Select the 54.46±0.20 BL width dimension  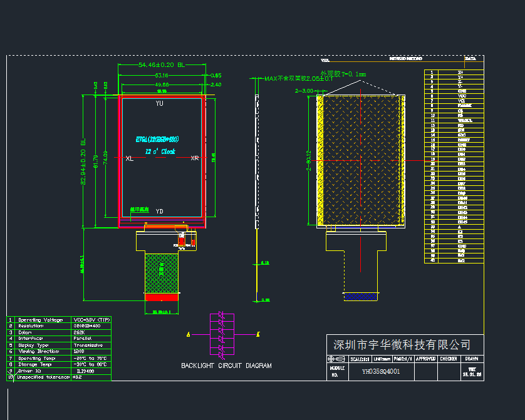(x=162, y=65)
